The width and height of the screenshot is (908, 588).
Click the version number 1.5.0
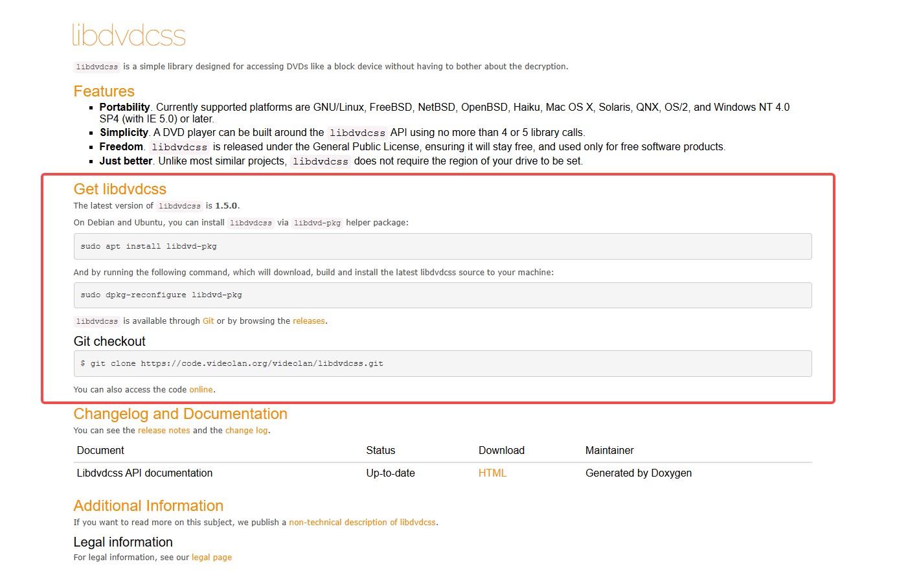[x=226, y=206]
